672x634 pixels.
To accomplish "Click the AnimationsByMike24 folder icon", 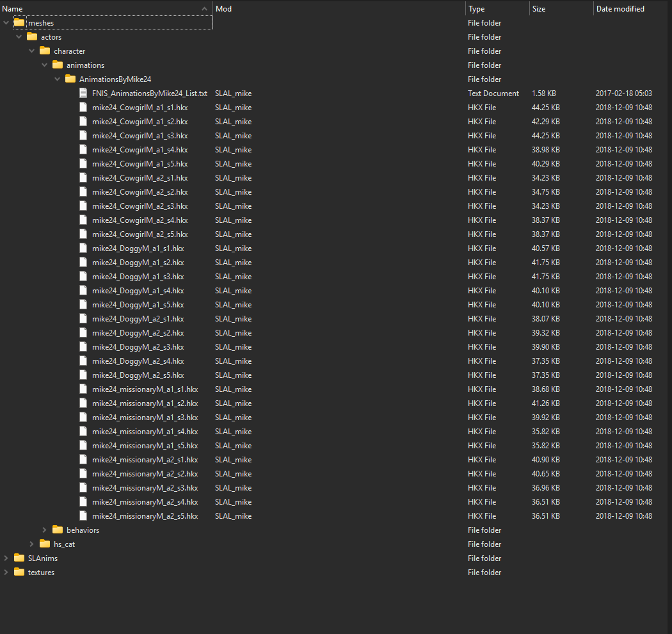I will [70, 79].
